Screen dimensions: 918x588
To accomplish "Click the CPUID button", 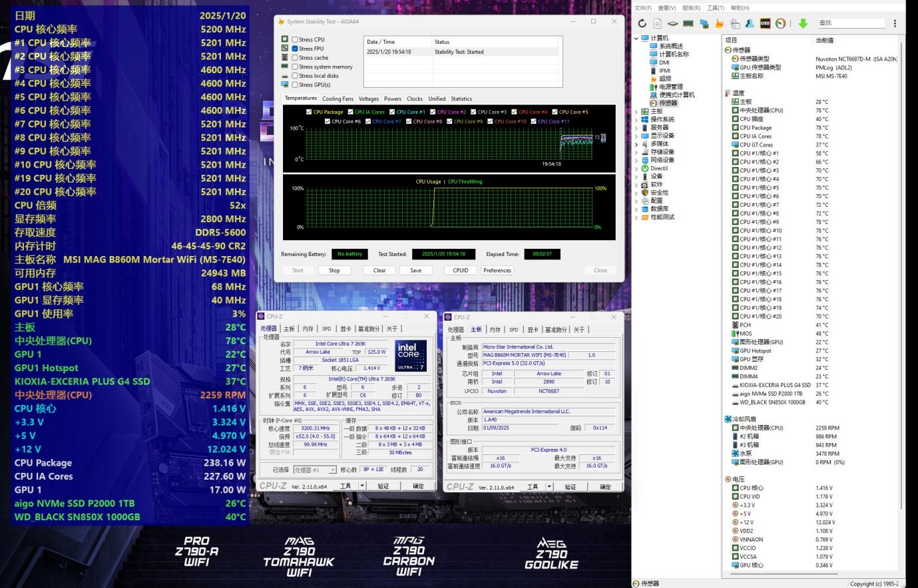I will pos(461,270).
